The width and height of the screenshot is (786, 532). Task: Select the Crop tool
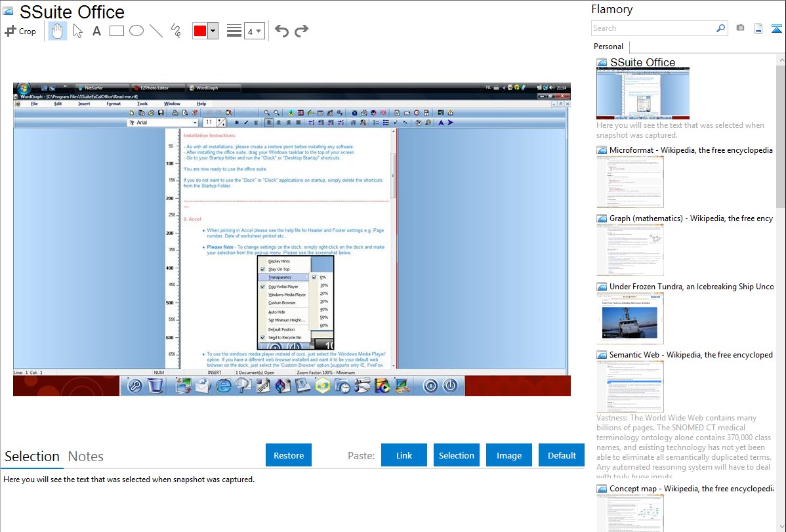(x=20, y=31)
